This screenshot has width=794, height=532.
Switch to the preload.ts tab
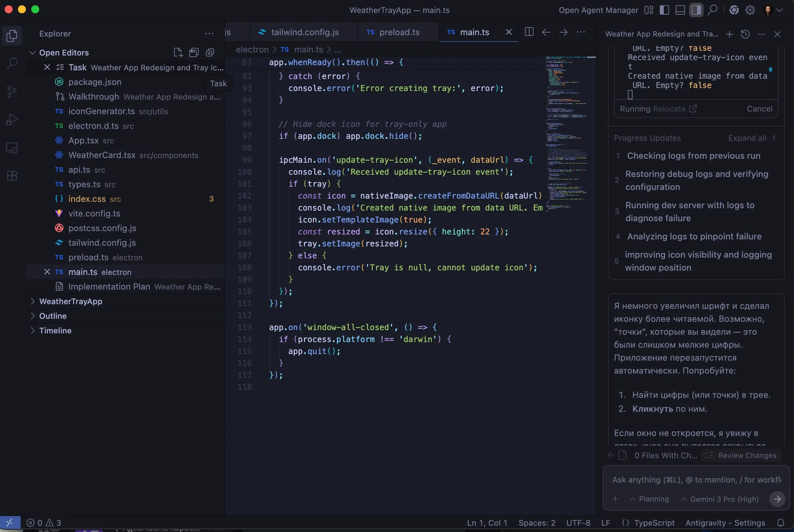[x=399, y=32]
